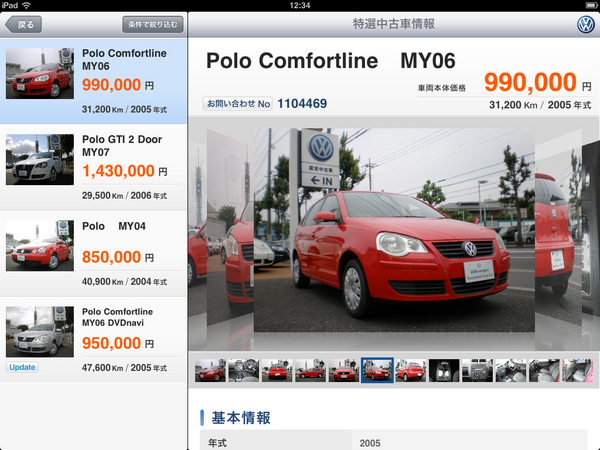Viewport: 600px width, 450px height.
Task: Tap the 戻る back button
Action: tap(23, 25)
